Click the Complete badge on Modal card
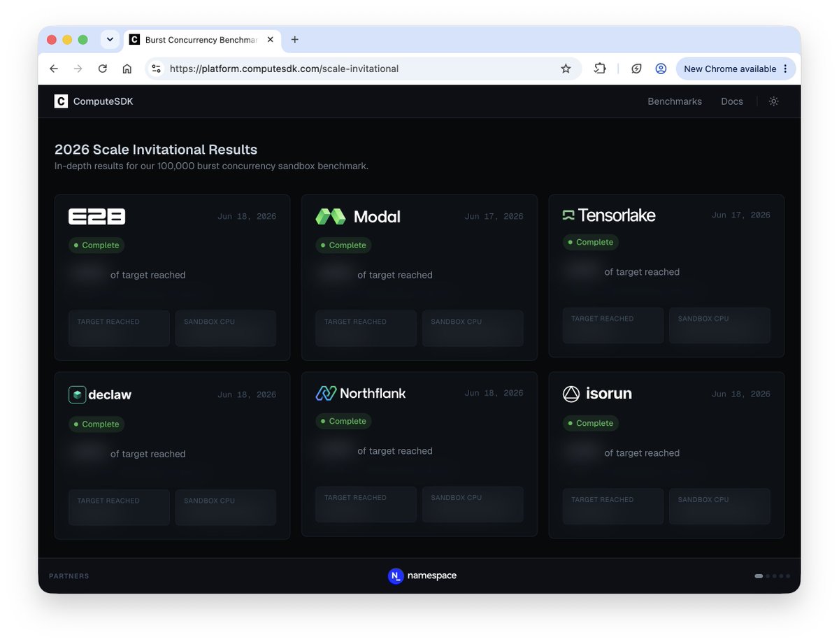 click(343, 245)
